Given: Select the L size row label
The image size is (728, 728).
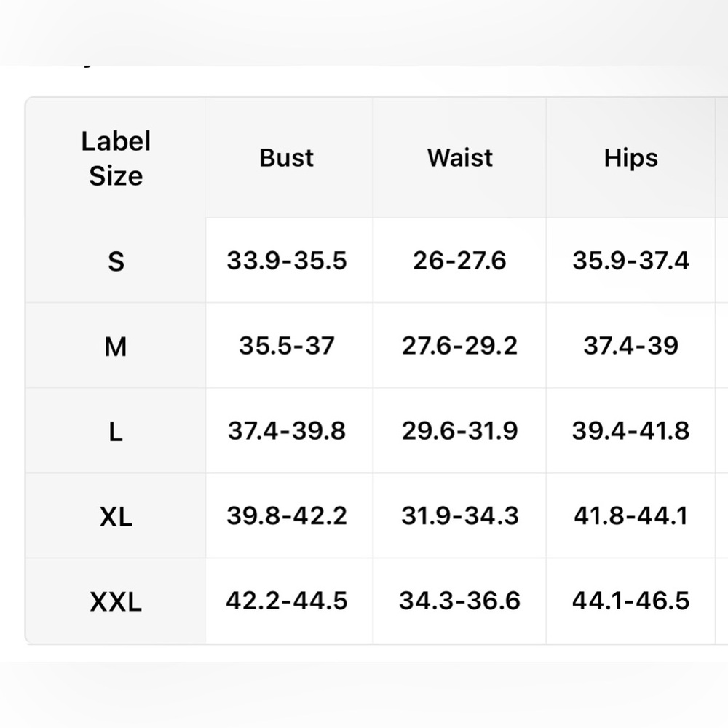Looking at the screenshot, I should pos(116,432).
